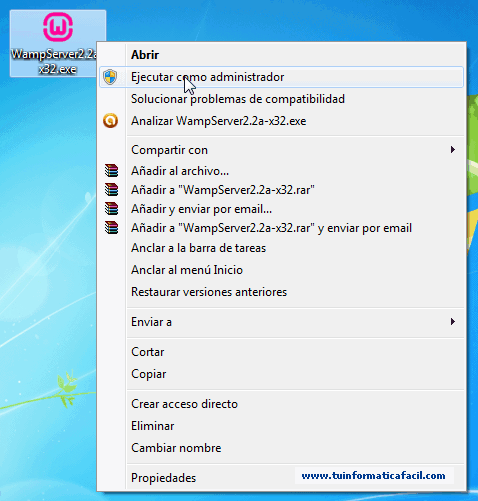This screenshot has height=501, width=478.
Task: Choose Abrir from the context menu
Action: (x=281, y=55)
